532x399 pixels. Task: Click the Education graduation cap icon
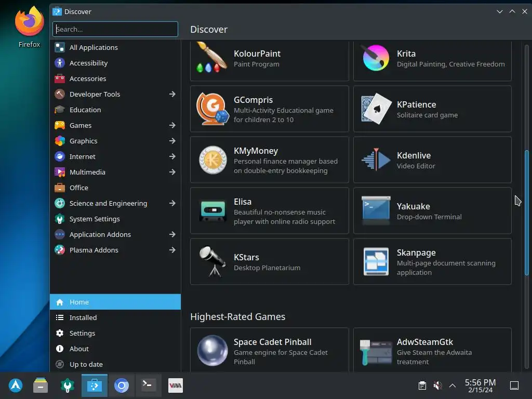click(60, 110)
